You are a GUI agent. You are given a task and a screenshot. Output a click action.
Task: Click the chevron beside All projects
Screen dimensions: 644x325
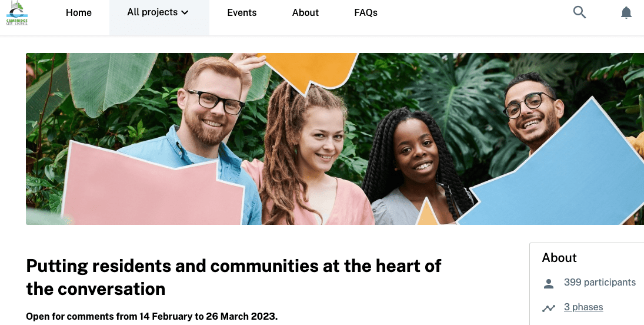(x=185, y=13)
